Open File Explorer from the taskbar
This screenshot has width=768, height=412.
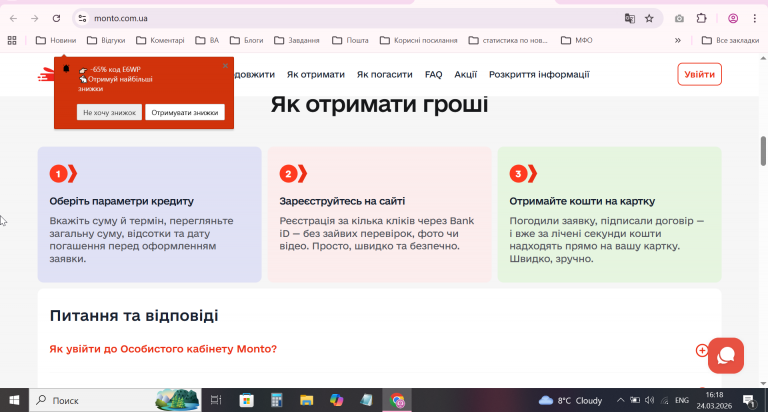pyautogui.click(x=307, y=400)
